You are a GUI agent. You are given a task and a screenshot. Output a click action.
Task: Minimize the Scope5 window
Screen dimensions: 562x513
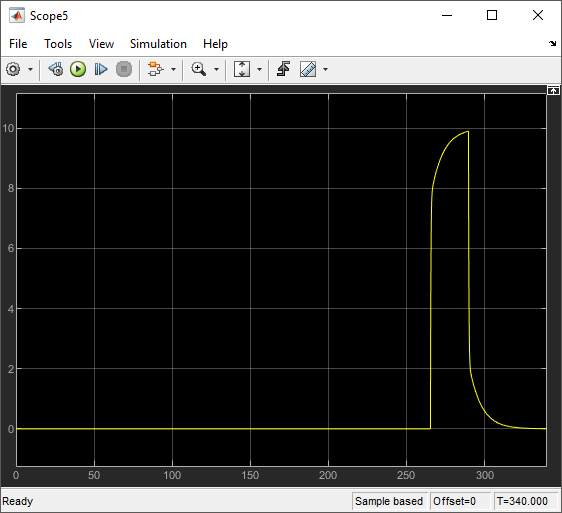447,15
